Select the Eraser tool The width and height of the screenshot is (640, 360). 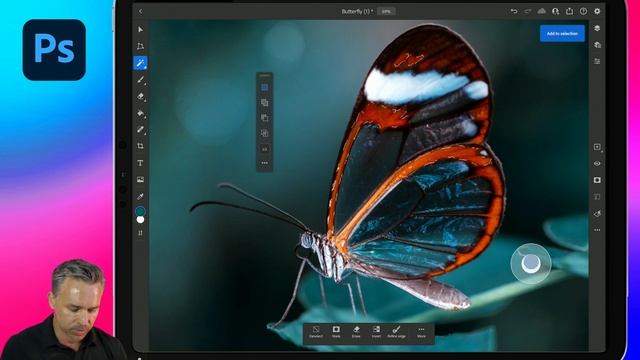point(140,96)
